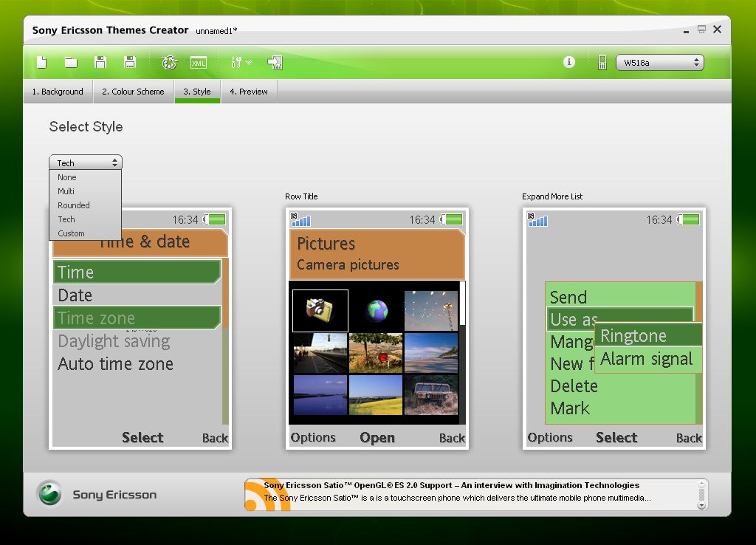Click Open softkey in Row Title preview

(377, 437)
